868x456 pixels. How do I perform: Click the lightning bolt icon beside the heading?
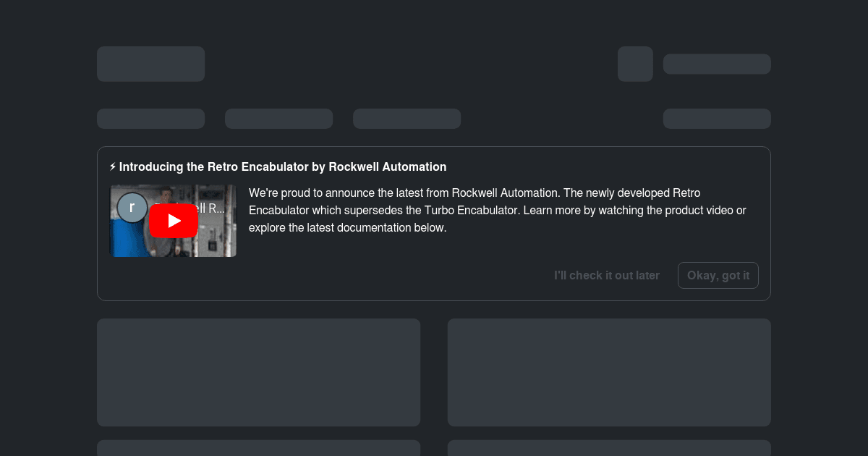(x=113, y=167)
